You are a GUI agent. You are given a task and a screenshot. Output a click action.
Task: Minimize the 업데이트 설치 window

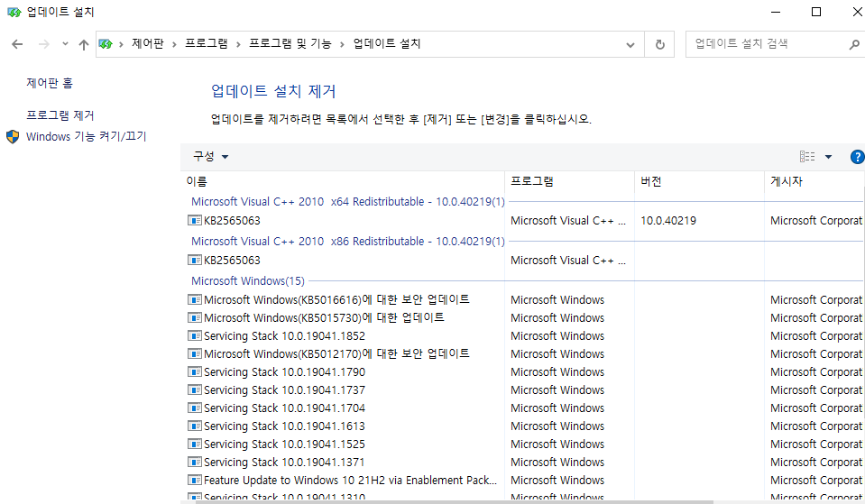point(776,12)
